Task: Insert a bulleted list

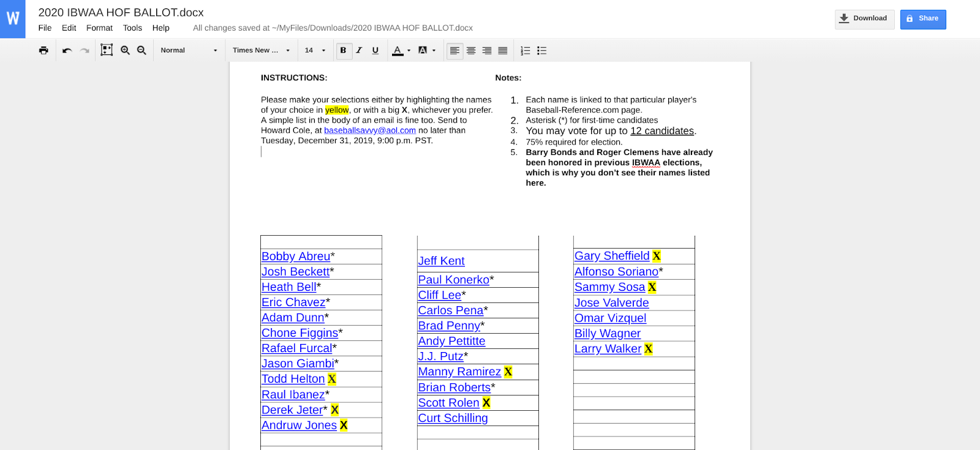Action: coord(541,50)
